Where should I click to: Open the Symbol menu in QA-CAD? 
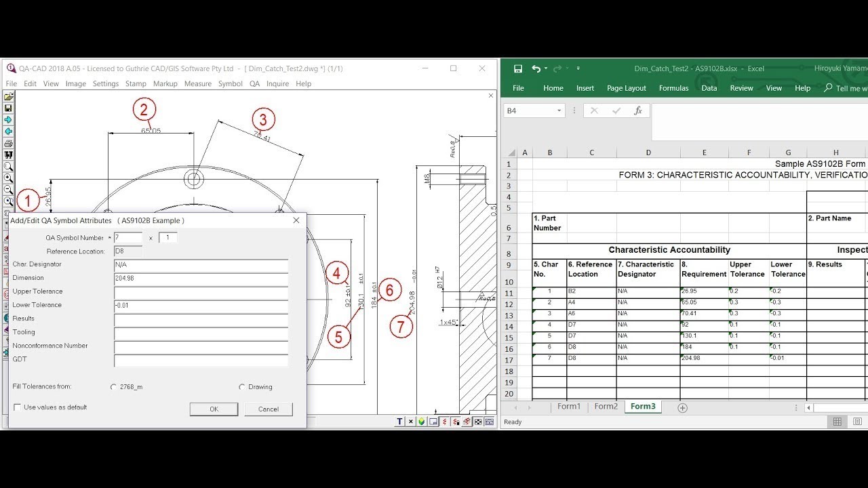230,83
